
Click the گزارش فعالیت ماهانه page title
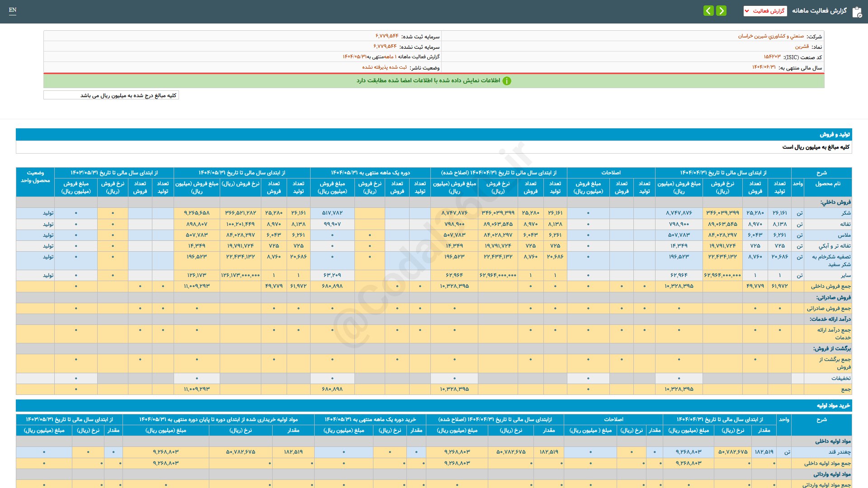(x=819, y=11)
